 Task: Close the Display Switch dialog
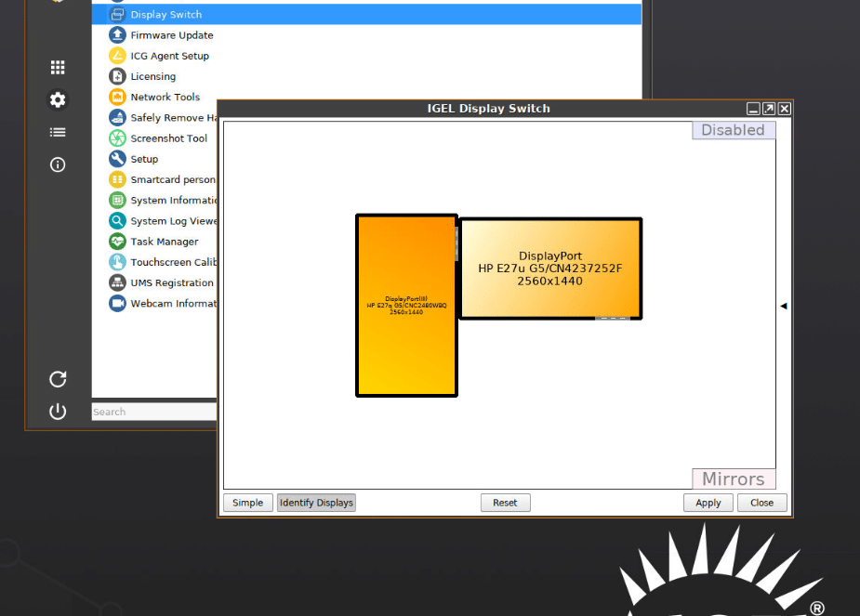pos(761,503)
